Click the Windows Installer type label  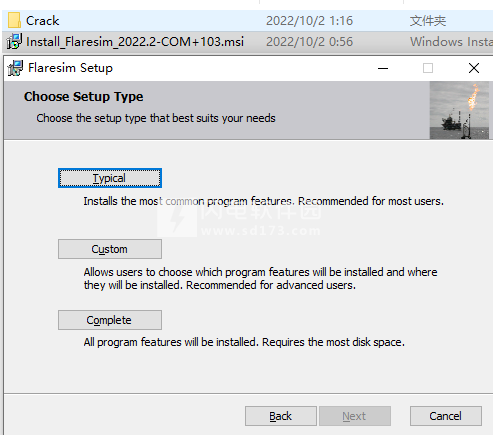pos(451,42)
